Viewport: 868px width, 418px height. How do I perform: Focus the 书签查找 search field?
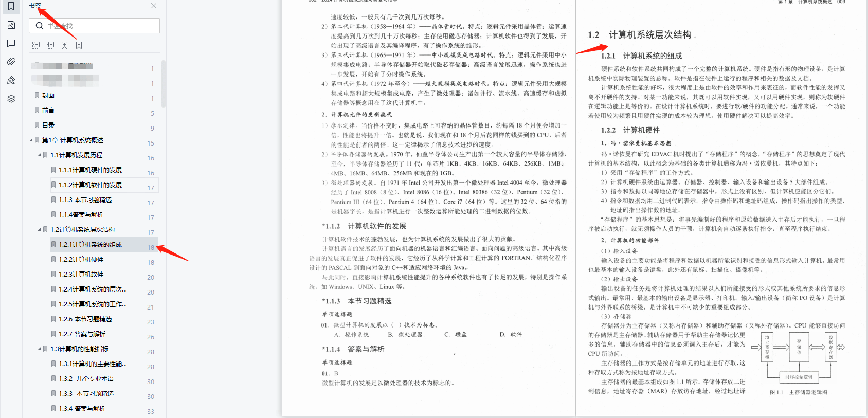coord(94,26)
